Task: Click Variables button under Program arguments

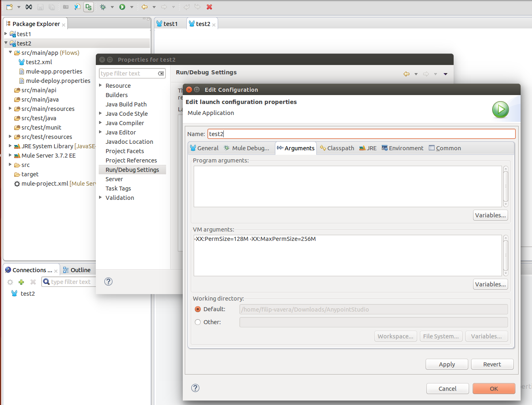Action: click(491, 215)
